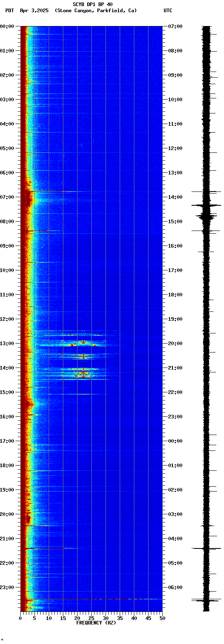
Task: Click the 03:00 PDT time label
Action: coord(7,100)
